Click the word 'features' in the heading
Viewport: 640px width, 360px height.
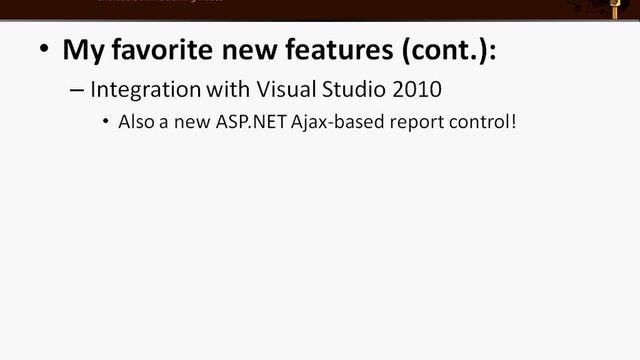coord(339,49)
